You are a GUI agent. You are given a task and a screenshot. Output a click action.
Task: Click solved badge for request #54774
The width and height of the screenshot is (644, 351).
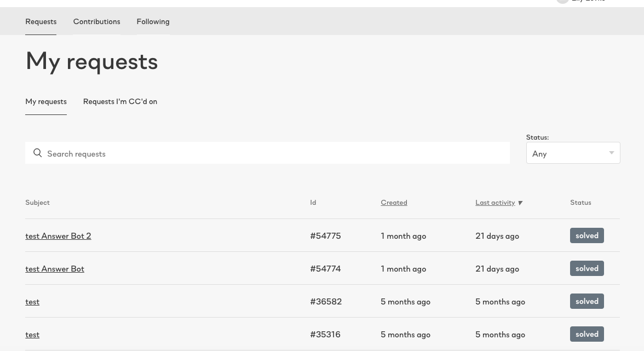587,268
